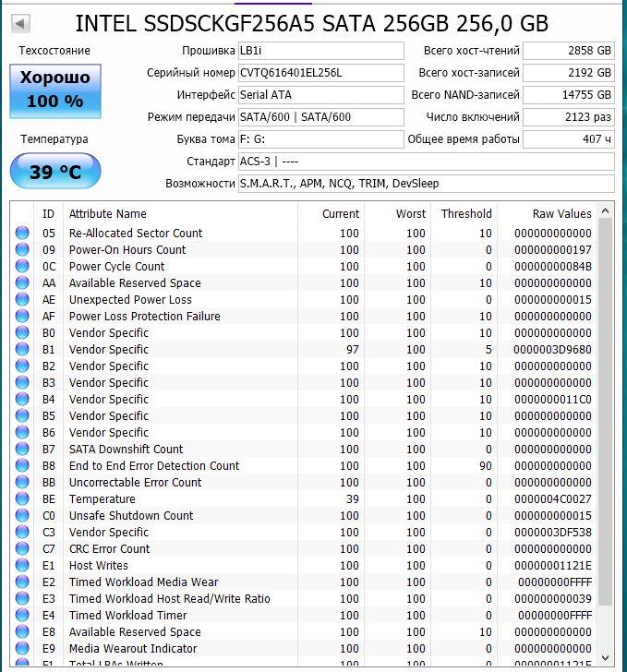Screen dimensions: 627x672
Task: Open the Хорошо 100 % health status button
Action: coord(55,90)
